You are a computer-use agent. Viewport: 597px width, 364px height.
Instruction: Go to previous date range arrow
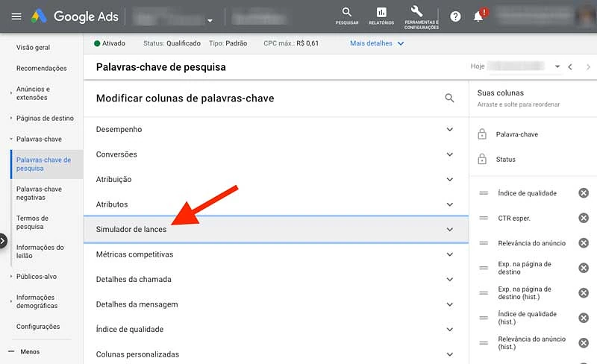click(x=570, y=66)
